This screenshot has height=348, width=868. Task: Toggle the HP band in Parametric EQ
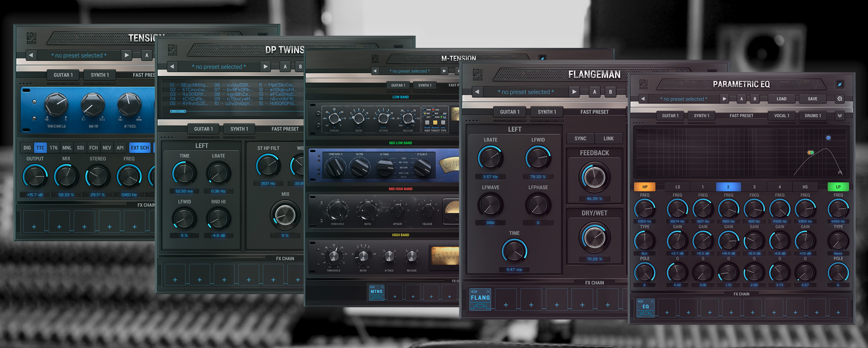pos(645,187)
